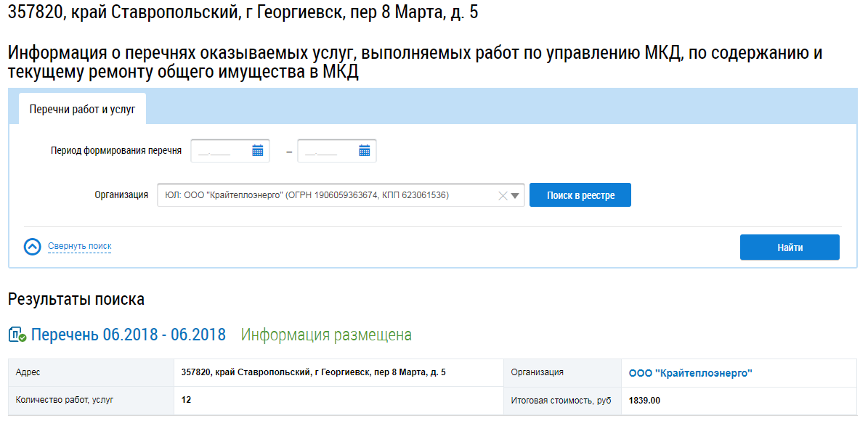
Task: Click the address value in results table
Action: click(x=313, y=372)
